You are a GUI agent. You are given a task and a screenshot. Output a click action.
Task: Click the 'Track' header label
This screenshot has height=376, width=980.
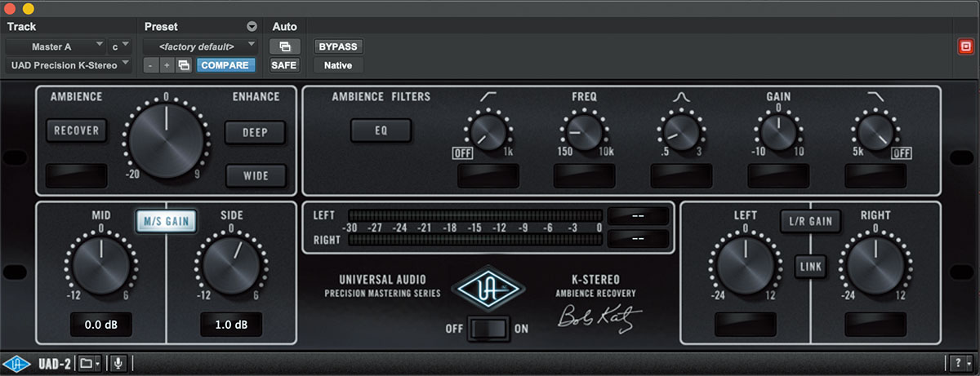(22, 27)
